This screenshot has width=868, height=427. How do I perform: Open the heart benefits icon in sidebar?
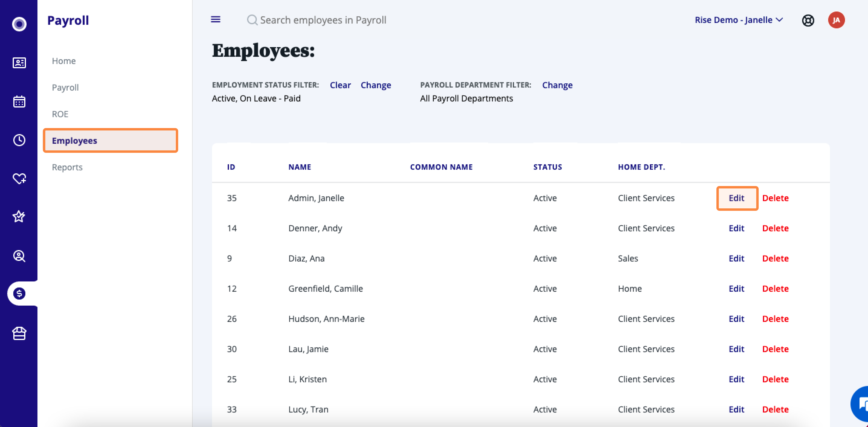coord(19,178)
